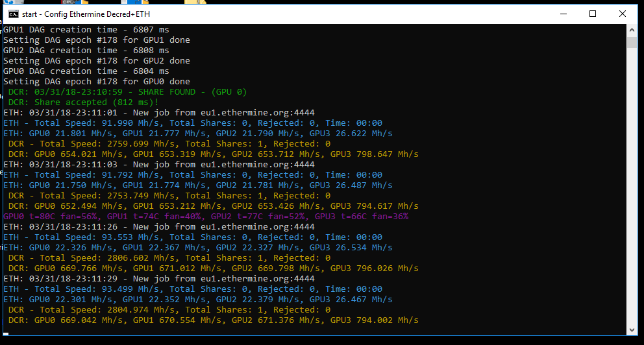Click the line 'GPU2 DAG creation time - 6808 ms'

[x=86, y=51]
